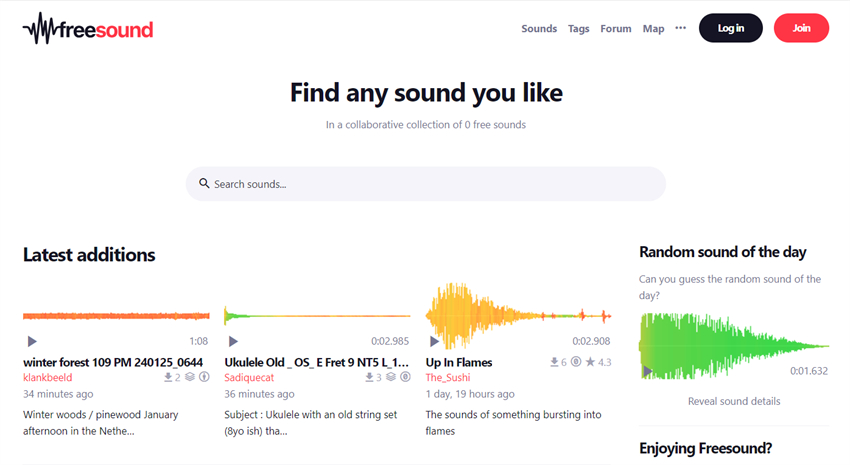
Task: Visit user The_Sushi's profile
Action: [x=448, y=377]
